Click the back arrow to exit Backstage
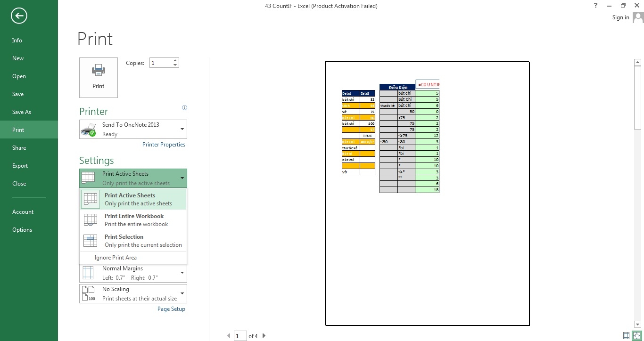Viewport: 644px width, 341px height. (x=19, y=16)
